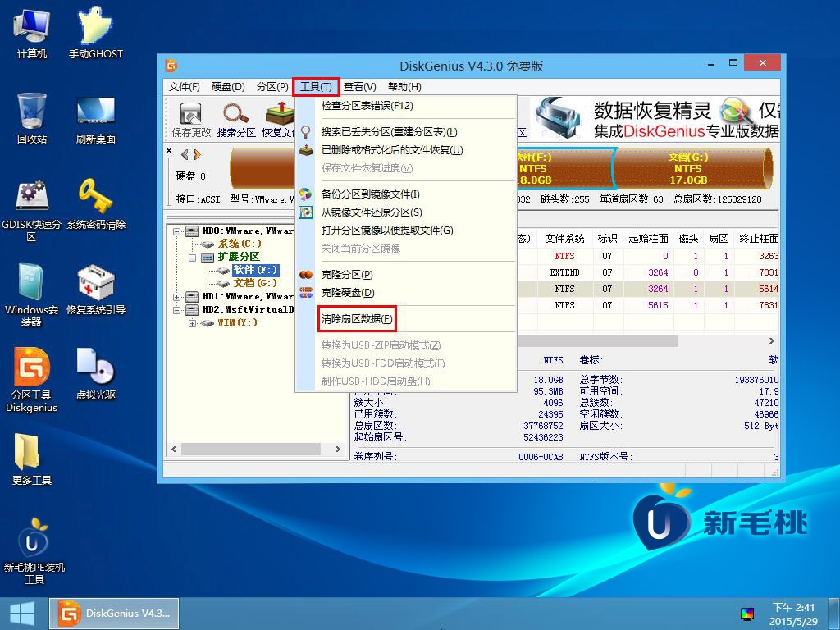Open the 硬盘(D) menu

pyautogui.click(x=228, y=87)
